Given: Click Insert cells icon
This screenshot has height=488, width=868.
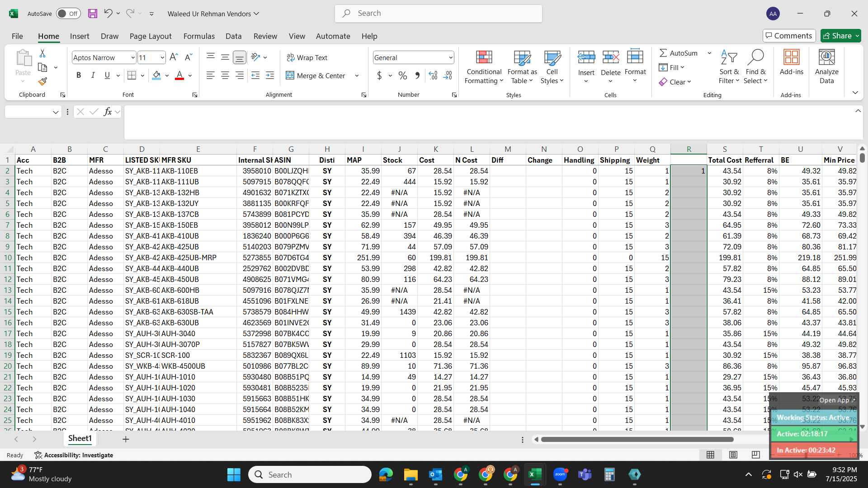Looking at the screenshot, I should (586, 57).
